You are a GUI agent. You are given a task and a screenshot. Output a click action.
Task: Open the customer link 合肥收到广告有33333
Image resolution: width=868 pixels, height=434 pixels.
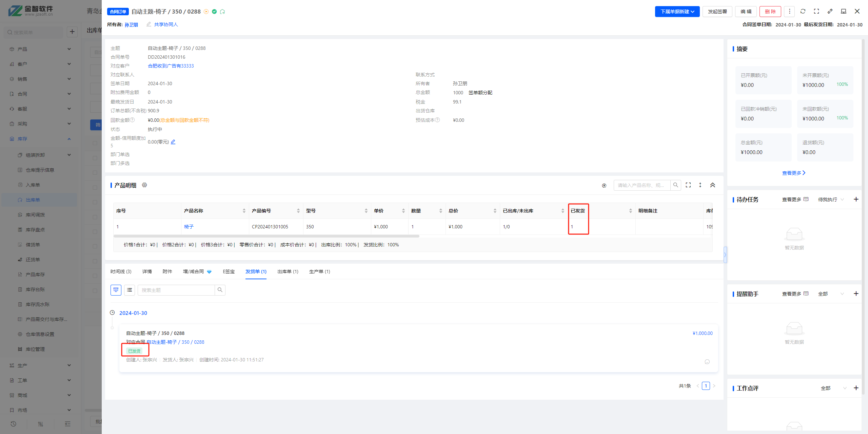coord(171,66)
